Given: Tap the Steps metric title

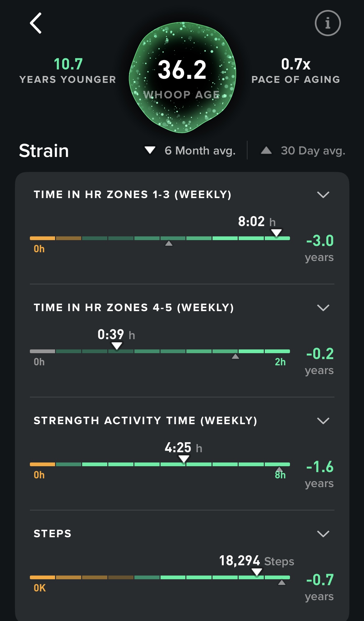Looking at the screenshot, I should 53,534.
